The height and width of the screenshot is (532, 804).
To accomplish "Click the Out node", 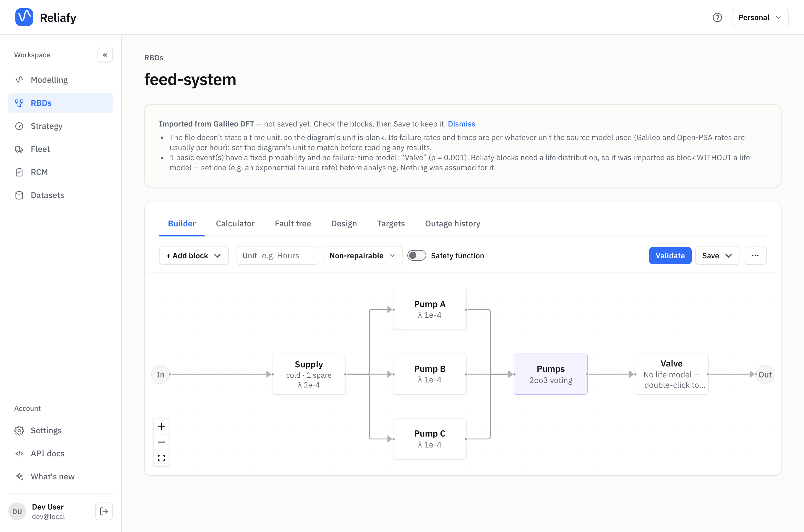I will pyautogui.click(x=765, y=374).
